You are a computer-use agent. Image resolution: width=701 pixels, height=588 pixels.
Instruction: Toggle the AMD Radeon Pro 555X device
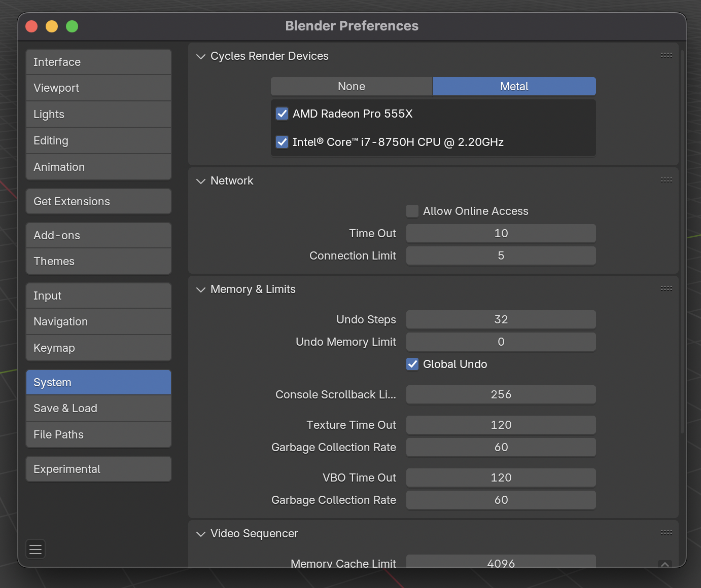[x=282, y=114]
